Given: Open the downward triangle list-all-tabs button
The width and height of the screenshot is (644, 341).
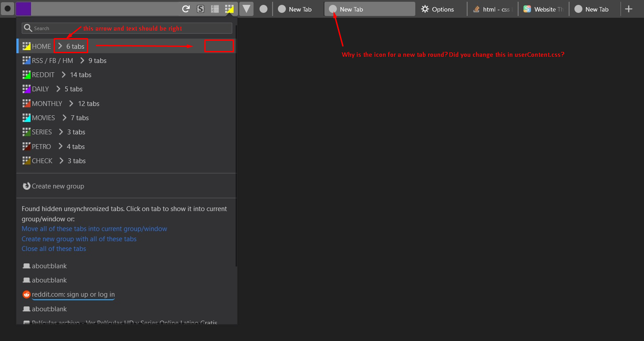Looking at the screenshot, I should (246, 8).
